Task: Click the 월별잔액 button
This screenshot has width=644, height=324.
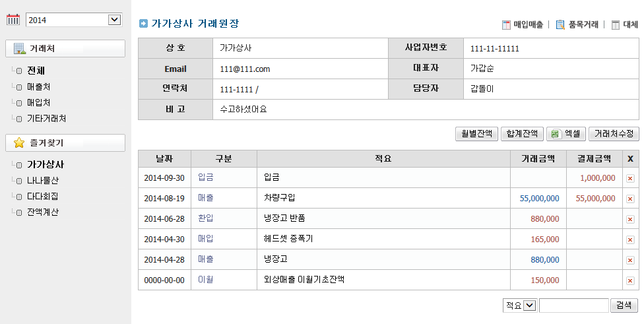Action: coord(476,134)
